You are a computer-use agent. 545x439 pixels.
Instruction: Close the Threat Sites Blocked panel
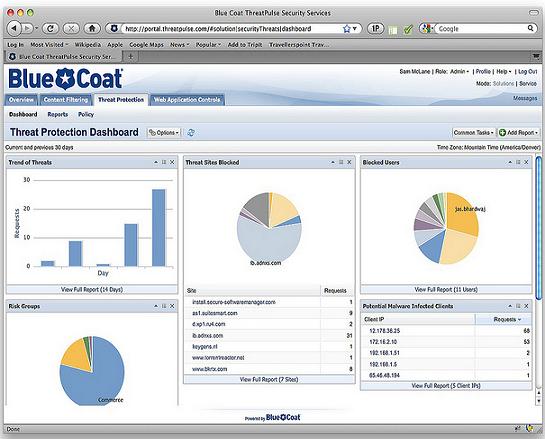(x=349, y=162)
